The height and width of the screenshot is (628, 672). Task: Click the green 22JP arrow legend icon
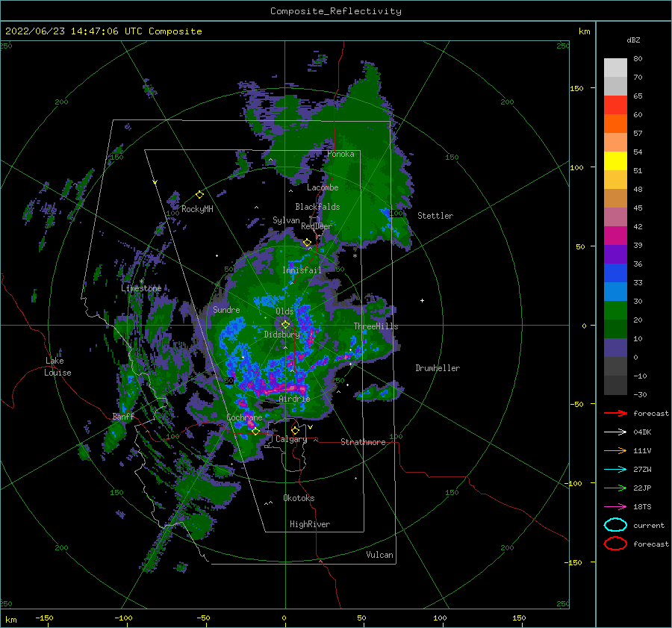click(615, 488)
